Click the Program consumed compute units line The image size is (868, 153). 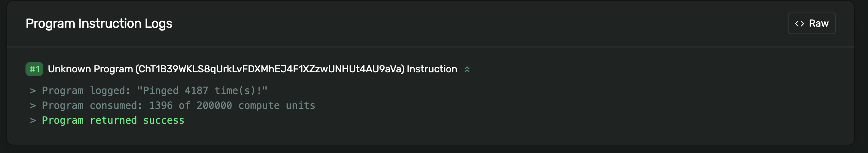coord(179,105)
